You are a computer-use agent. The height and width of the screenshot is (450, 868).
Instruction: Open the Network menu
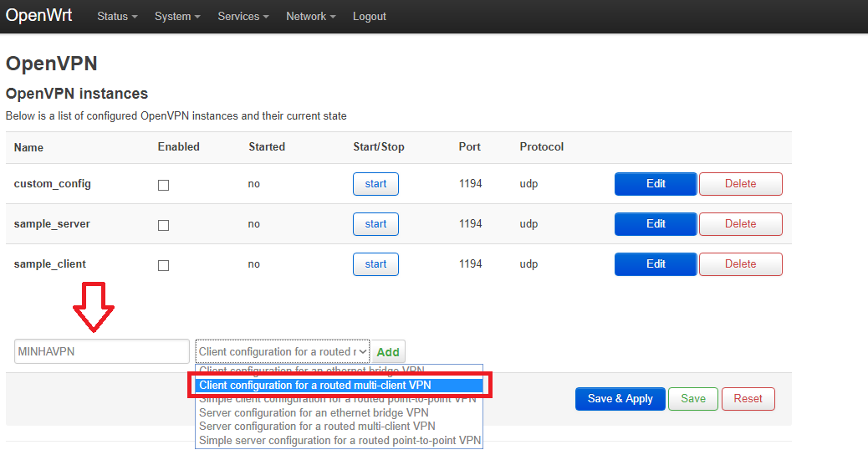(x=310, y=17)
